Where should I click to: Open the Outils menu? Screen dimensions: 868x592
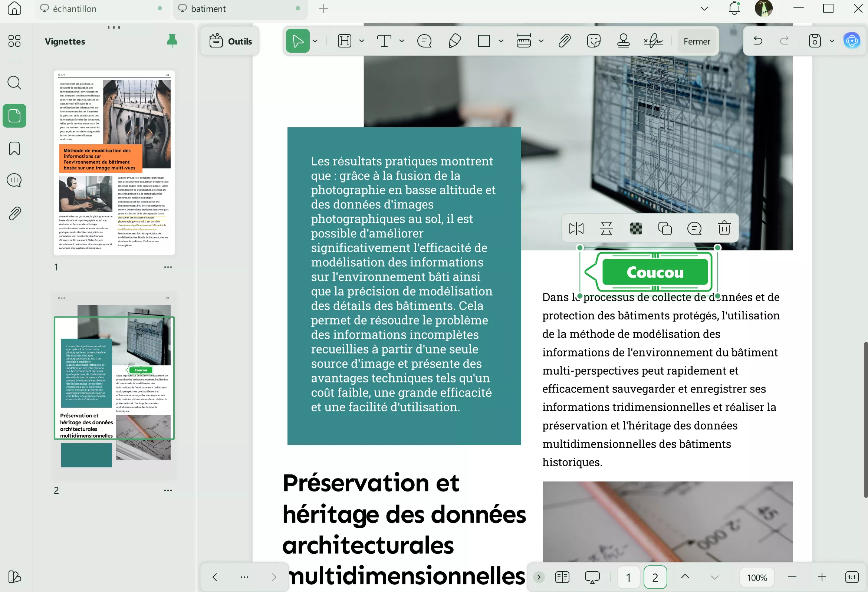230,41
